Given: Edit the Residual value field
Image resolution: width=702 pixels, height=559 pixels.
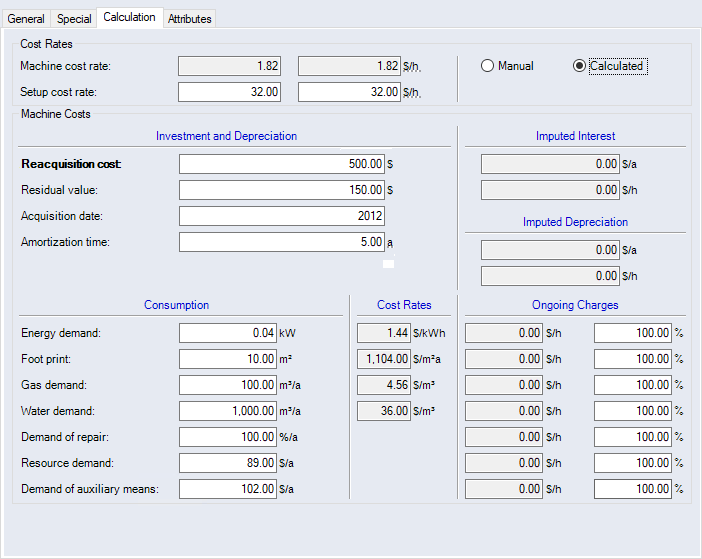Looking at the screenshot, I should click(282, 190).
